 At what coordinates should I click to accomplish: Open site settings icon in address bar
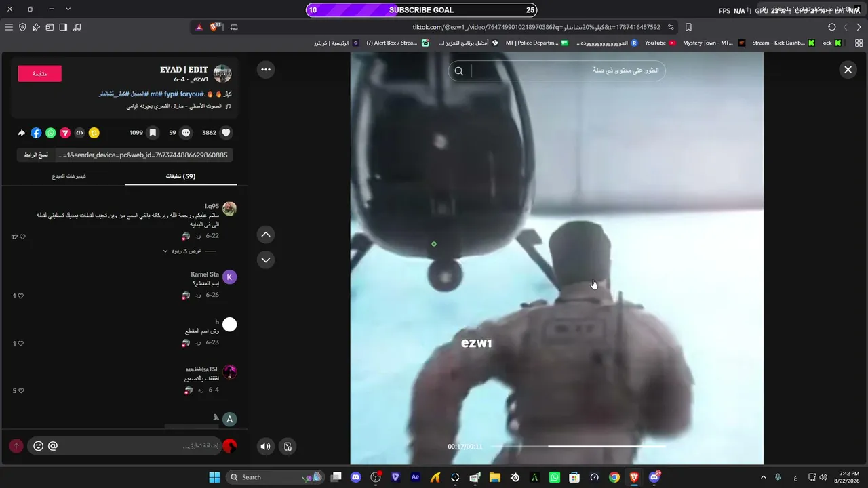point(671,27)
